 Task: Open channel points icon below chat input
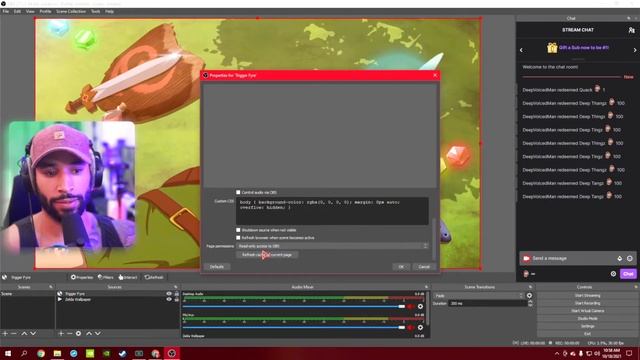pyautogui.click(x=526, y=274)
